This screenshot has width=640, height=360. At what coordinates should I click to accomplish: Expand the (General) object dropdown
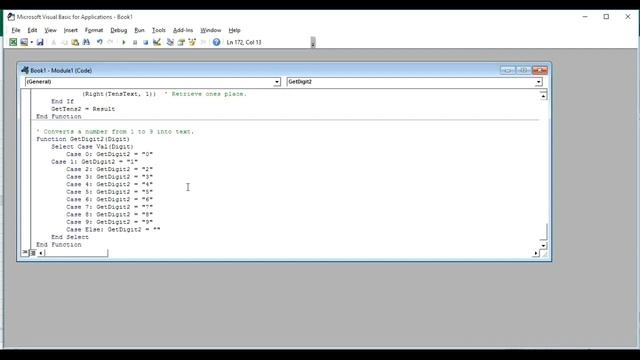pos(277,82)
